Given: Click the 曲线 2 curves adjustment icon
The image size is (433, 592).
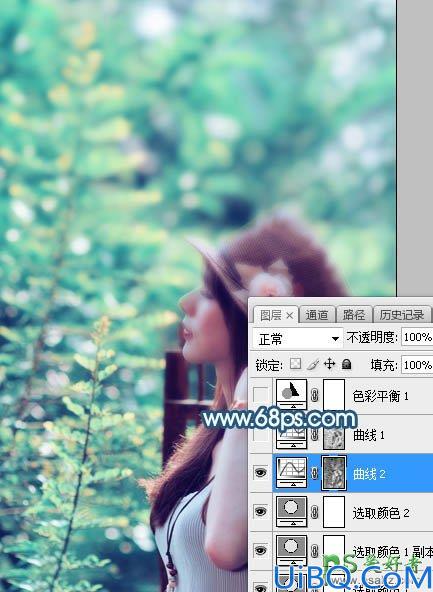Looking at the screenshot, I should (291, 473).
